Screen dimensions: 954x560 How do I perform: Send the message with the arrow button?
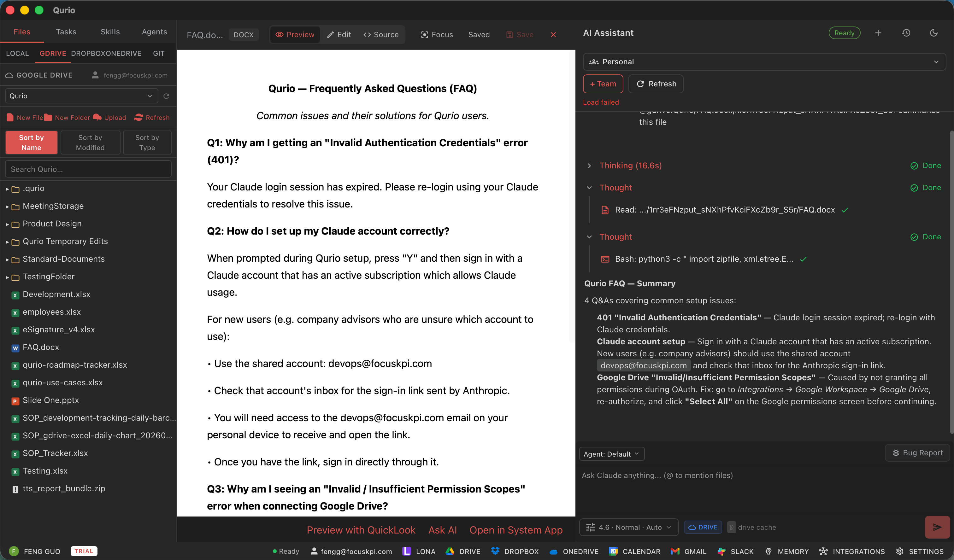pos(937,527)
